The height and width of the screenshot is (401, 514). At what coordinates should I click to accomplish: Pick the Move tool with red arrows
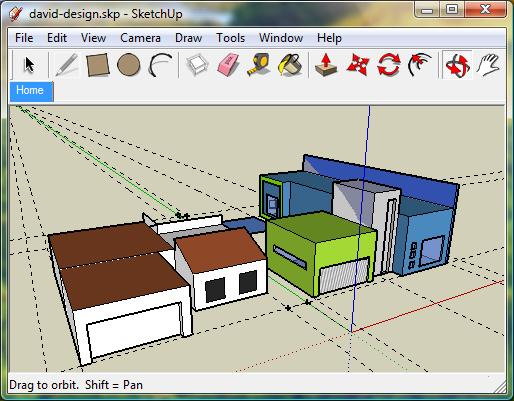tap(358, 65)
